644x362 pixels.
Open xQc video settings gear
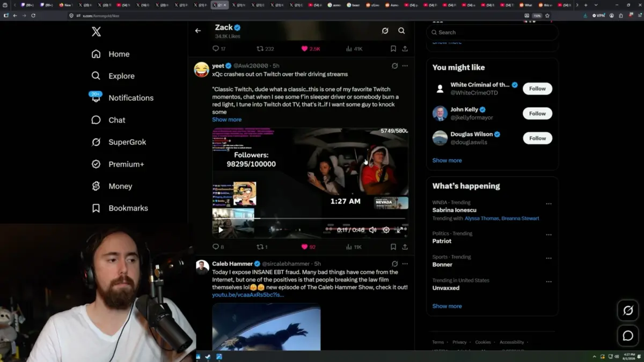point(386,230)
